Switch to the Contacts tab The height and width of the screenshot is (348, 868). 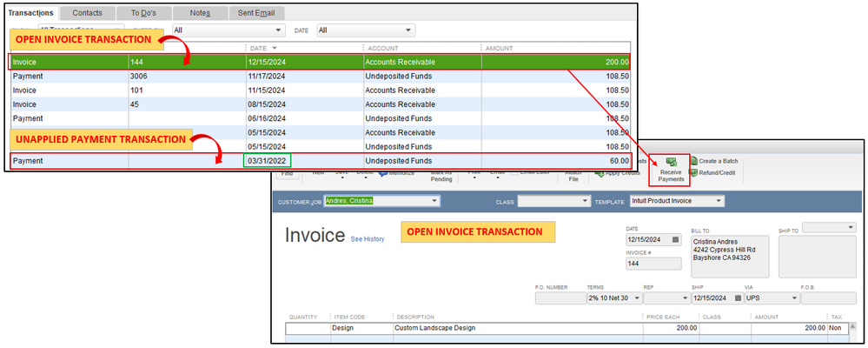click(x=87, y=13)
